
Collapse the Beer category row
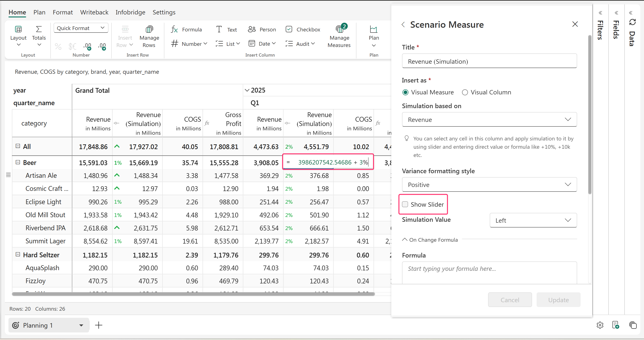click(18, 162)
